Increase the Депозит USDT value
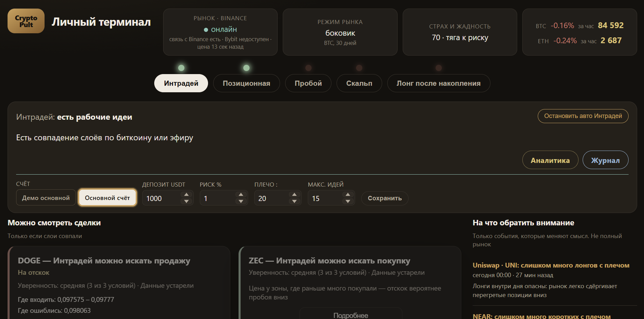 point(186,194)
